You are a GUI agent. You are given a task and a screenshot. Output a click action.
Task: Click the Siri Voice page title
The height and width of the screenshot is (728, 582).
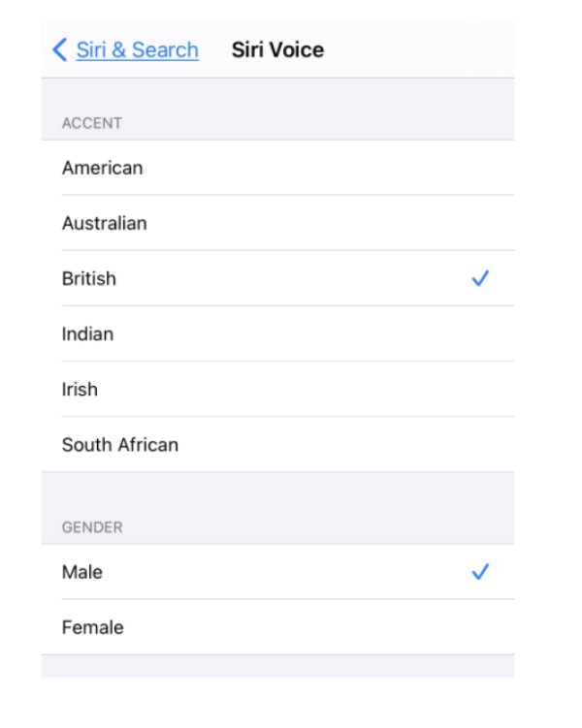[x=277, y=49]
